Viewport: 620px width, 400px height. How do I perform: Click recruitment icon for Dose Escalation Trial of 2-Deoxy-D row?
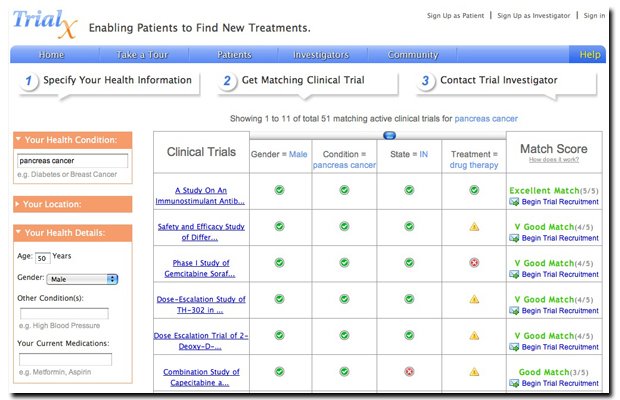pyautogui.click(x=514, y=347)
